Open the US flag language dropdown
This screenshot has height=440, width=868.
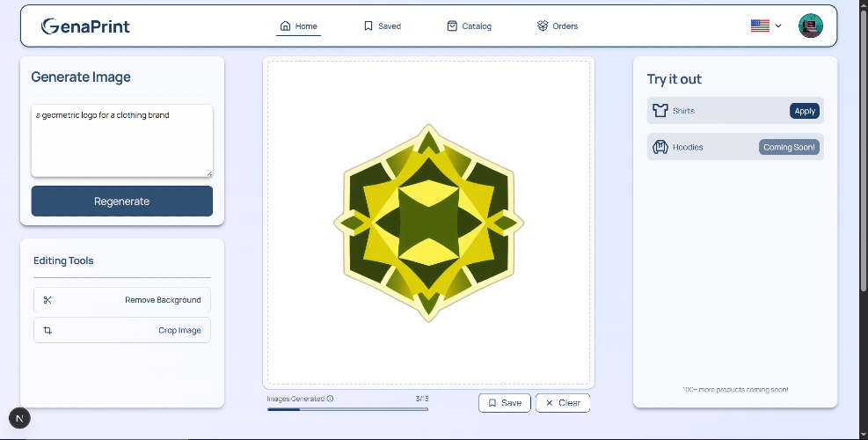[x=766, y=26]
